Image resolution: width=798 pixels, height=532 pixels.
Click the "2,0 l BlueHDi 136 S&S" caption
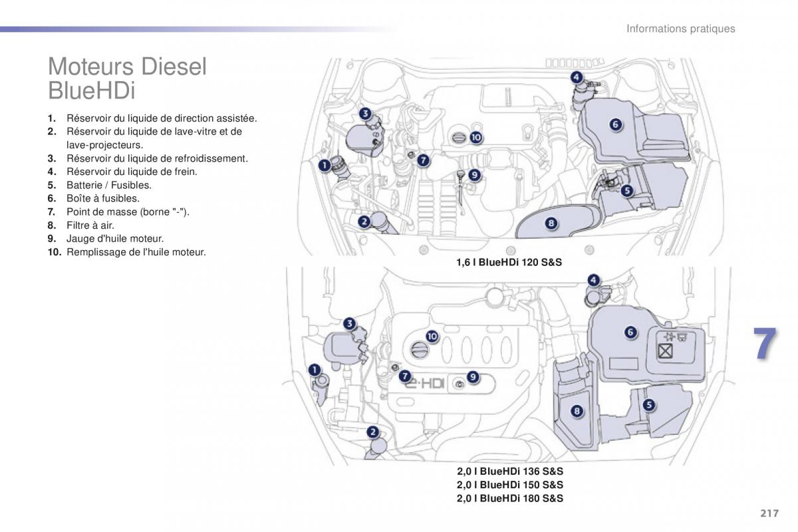pyautogui.click(x=510, y=471)
